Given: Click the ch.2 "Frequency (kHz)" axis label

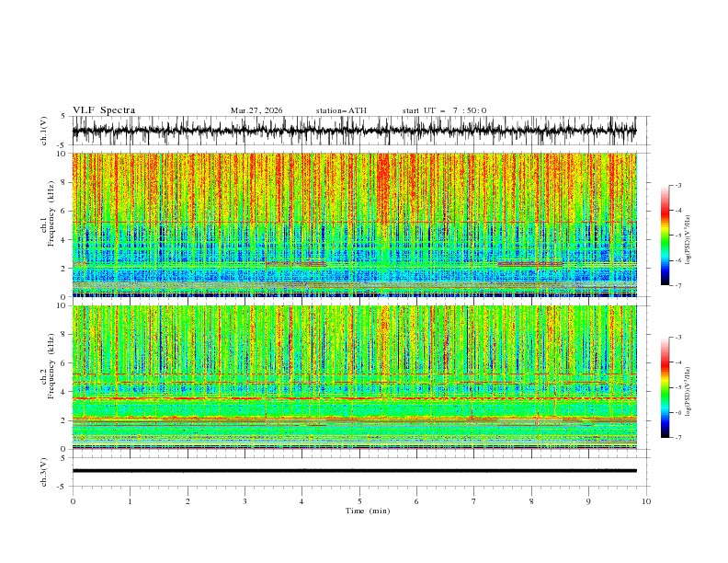Looking at the screenshot, I should coord(51,365).
